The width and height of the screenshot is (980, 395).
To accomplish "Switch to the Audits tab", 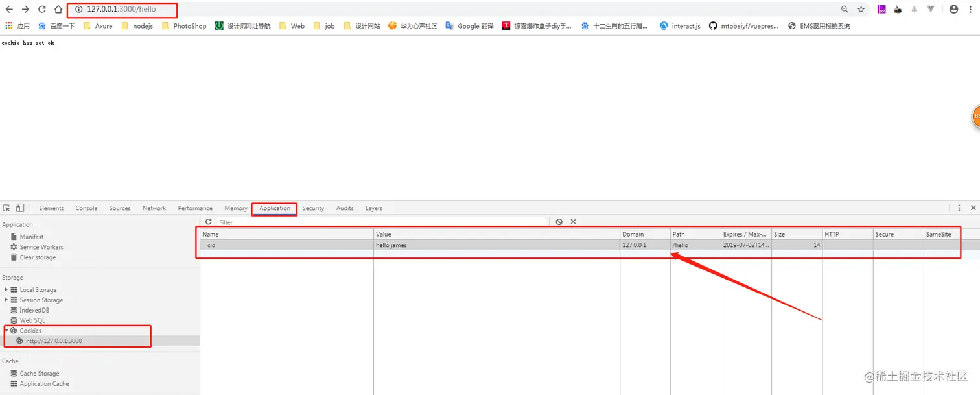I will coord(345,208).
